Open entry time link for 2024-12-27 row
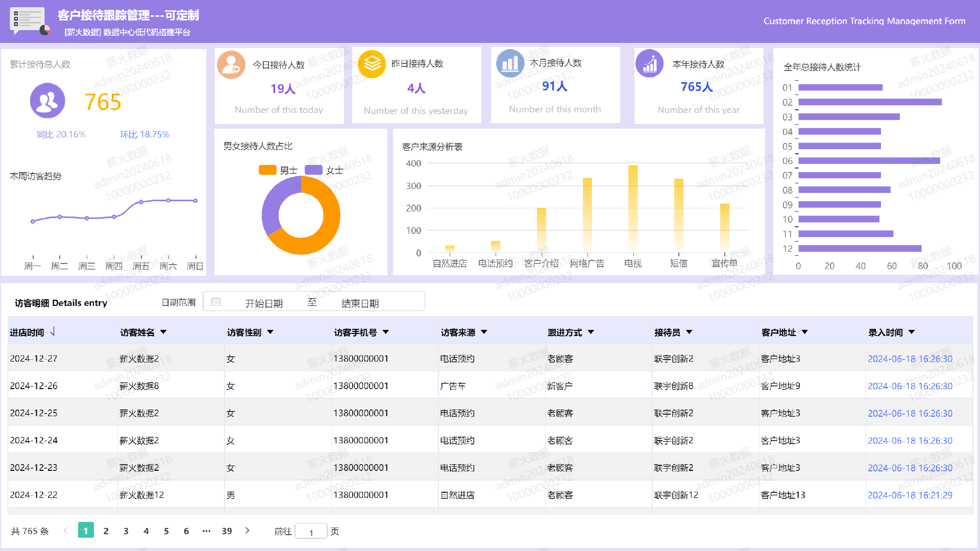Screen dimensions: 980x551 click(x=910, y=358)
